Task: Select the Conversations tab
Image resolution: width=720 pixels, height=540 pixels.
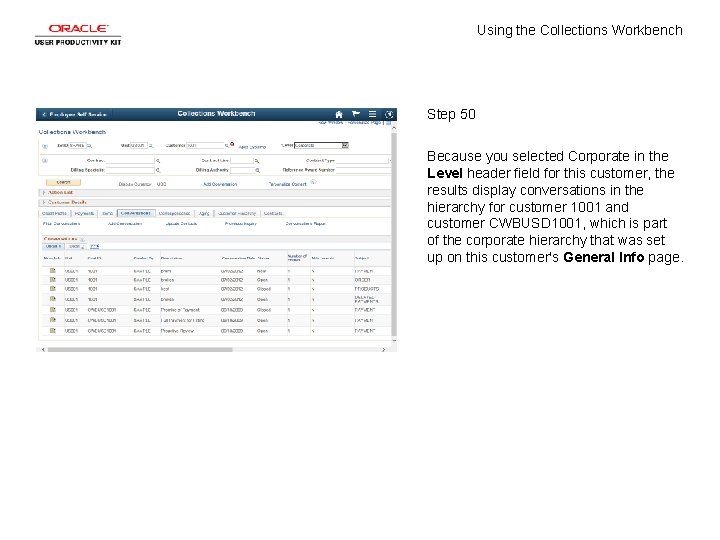Action: coord(135,214)
